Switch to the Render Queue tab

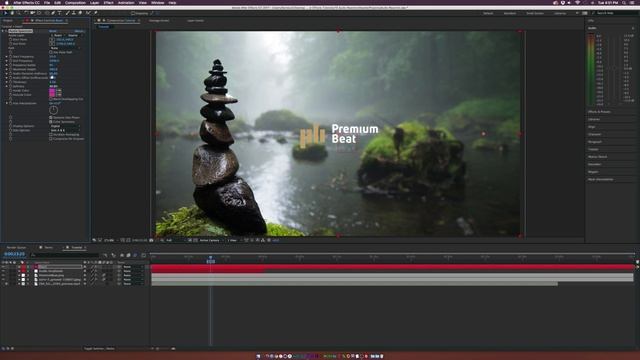(x=16, y=247)
